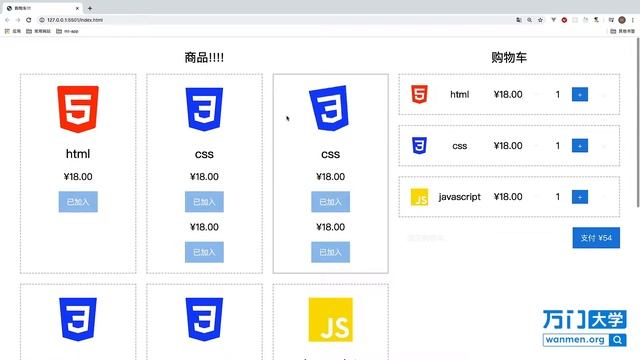Click the large JS logo in the bottom product card

click(x=330, y=320)
